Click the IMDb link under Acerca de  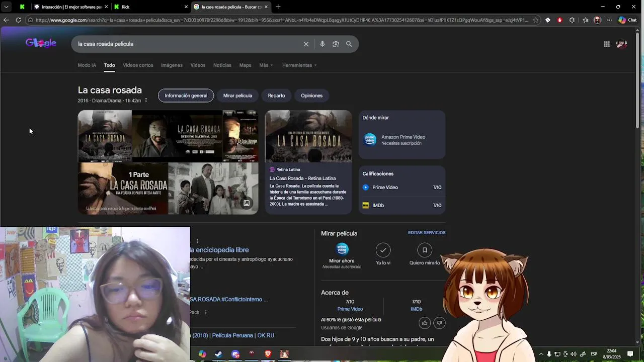click(416, 309)
